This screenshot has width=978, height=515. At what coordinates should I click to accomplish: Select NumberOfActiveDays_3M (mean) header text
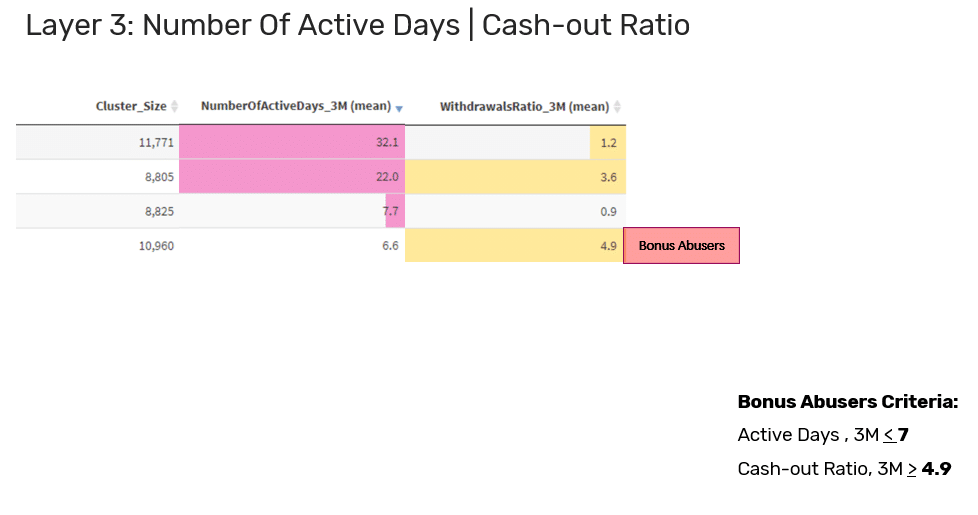[296, 106]
